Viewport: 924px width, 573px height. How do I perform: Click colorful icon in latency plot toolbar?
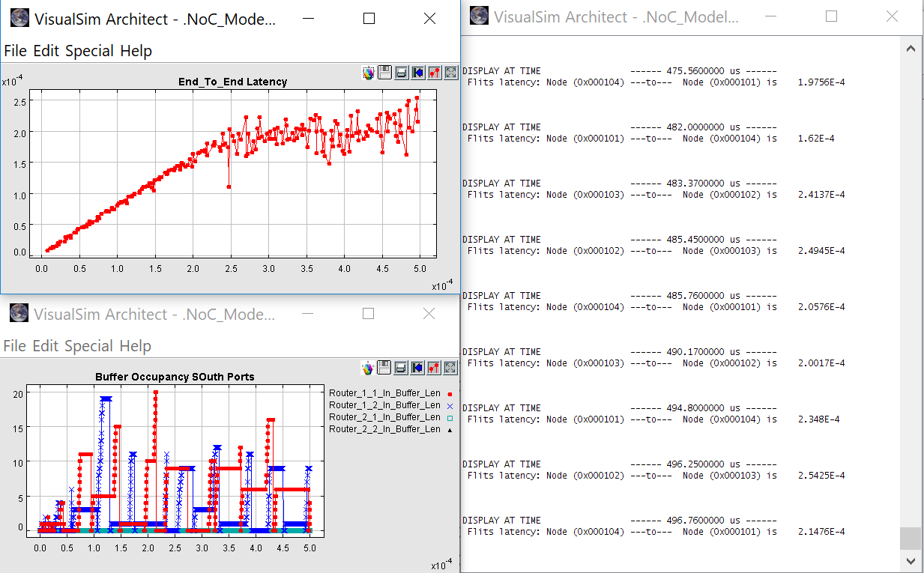coord(368,73)
